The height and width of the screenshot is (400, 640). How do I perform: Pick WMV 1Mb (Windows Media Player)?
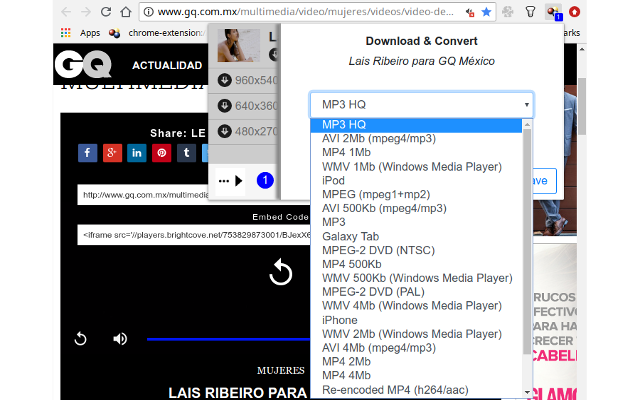(x=416, y=167)
